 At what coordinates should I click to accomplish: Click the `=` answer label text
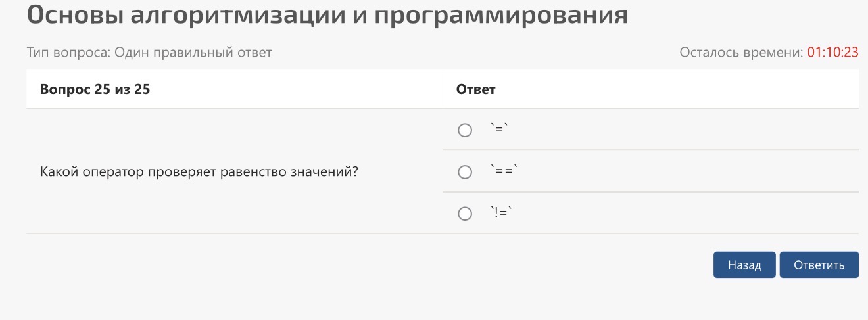pyautogui.click(x=499, y=129)
